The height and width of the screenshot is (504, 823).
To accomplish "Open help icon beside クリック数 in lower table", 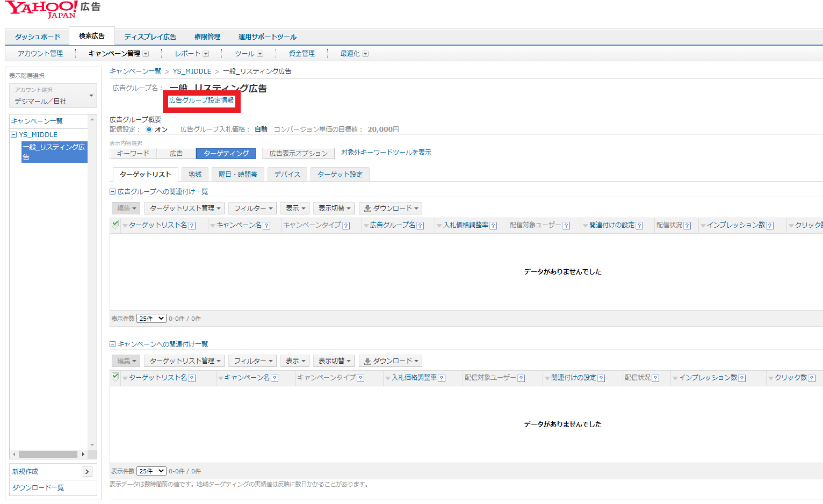I will 812,378.
